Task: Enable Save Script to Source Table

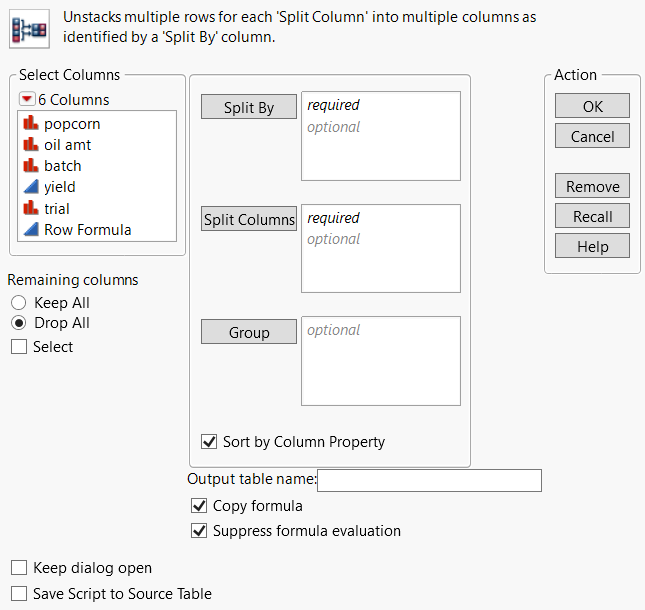Action: (19, 593)
